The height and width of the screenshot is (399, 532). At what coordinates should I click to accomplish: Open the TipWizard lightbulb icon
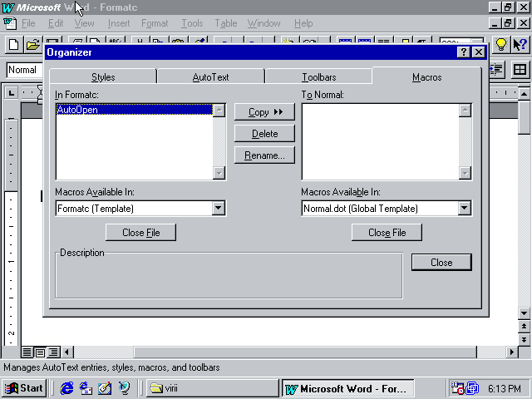point(501,44)
